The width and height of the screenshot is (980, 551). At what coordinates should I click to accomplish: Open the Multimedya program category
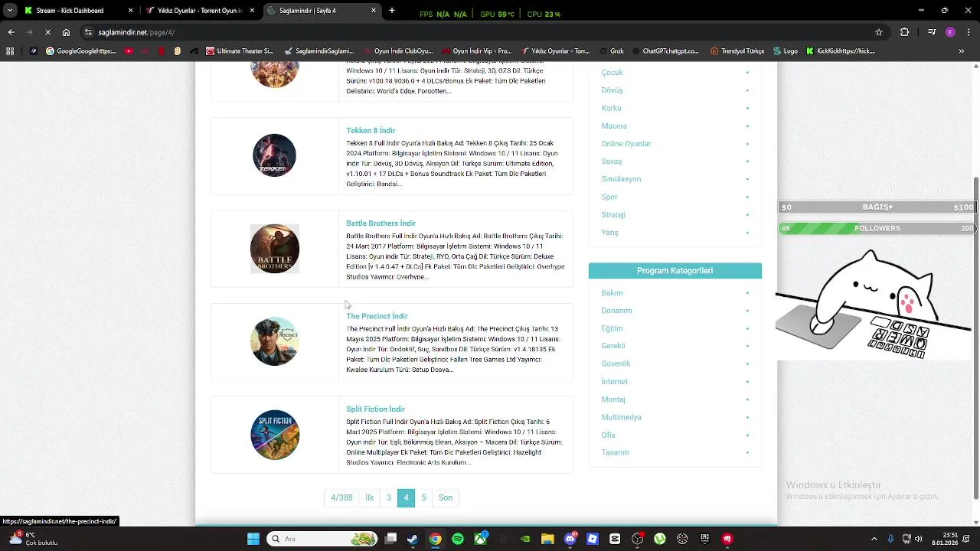621,417
